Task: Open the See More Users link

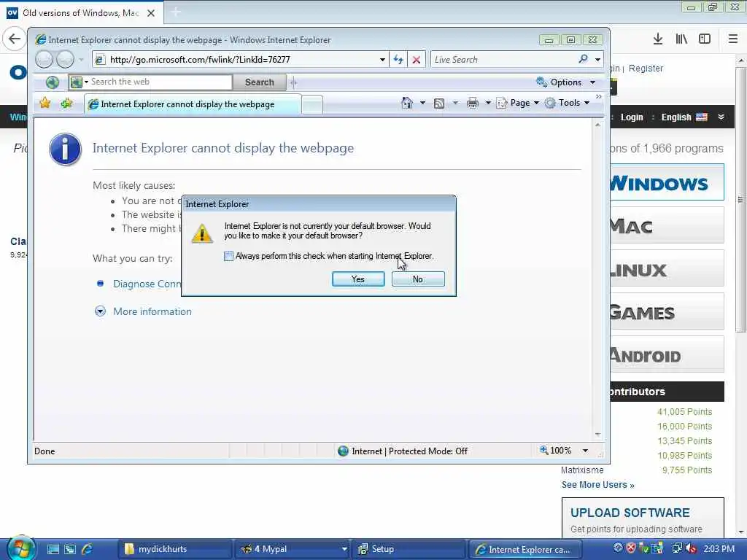Action: [598, 485]
